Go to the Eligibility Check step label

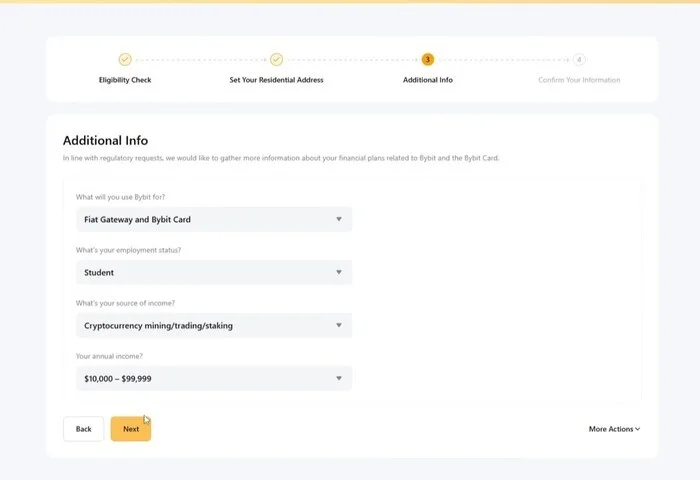coord(125,80)
